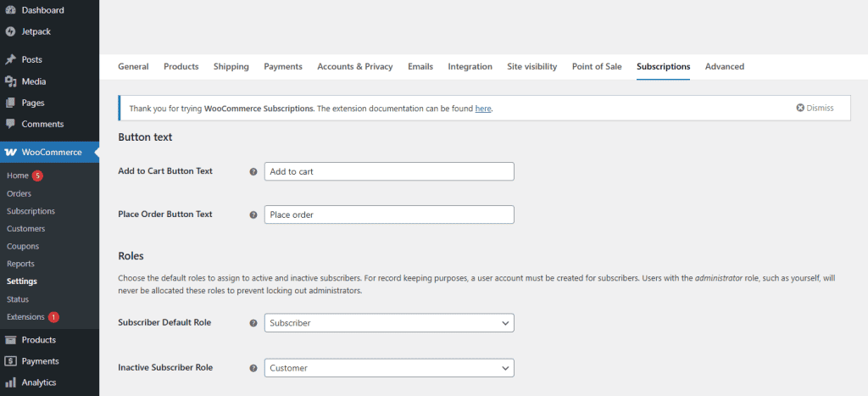
Task: Click the Media library icon
Action: 10,81
